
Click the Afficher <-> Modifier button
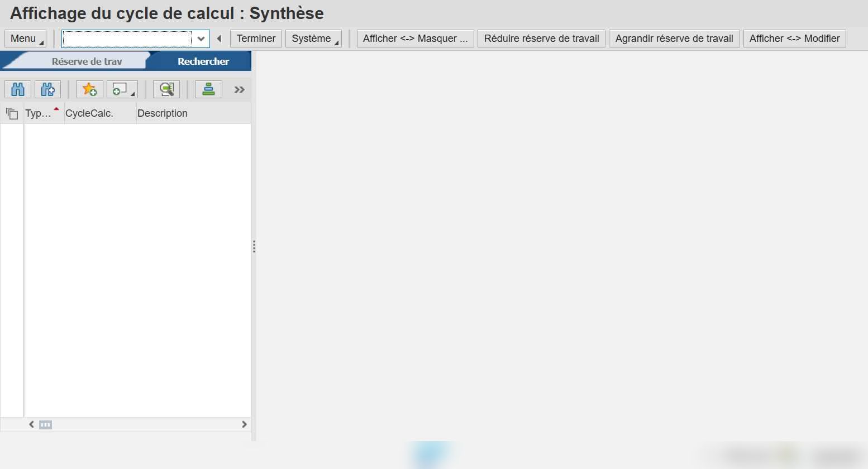[x=794, y=39]
